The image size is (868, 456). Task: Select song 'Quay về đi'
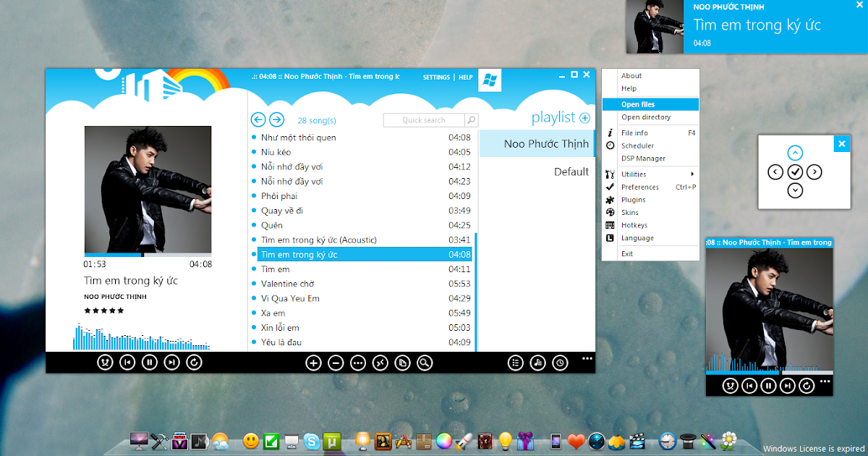(363, 211)
